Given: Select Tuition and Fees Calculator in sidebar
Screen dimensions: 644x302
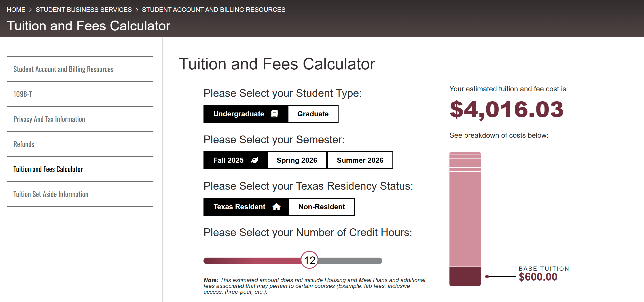Looking at the screenshot, I should [x=48, y=169].
